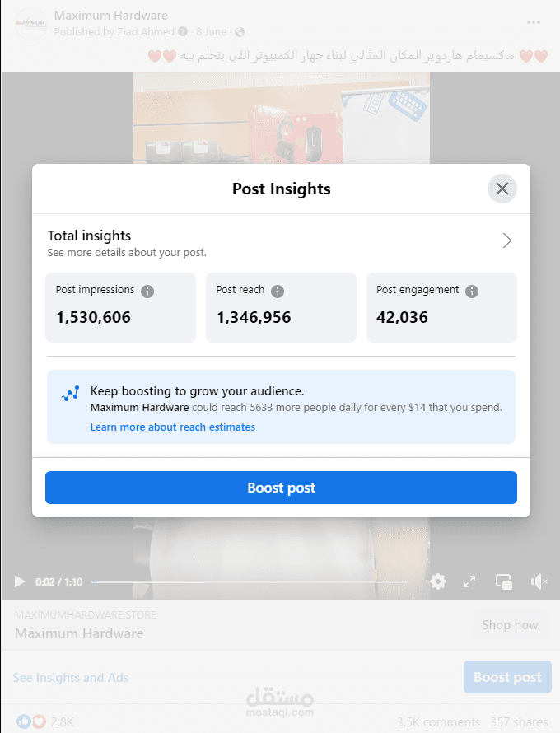
Task: Click the Shop now button
Action: pyautogui.click(x=510, y=625)
